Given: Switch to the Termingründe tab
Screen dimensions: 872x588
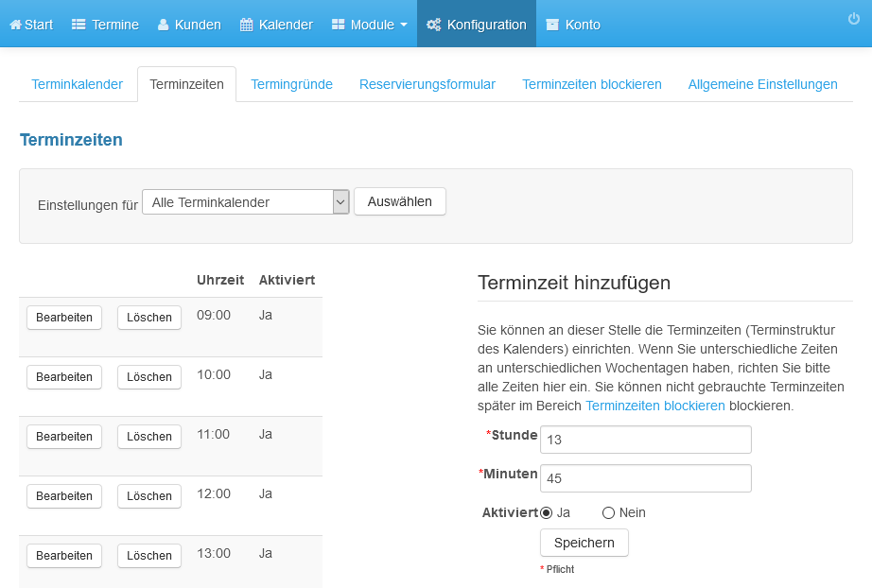Looking at the screenshot, I should click(291, 84).
